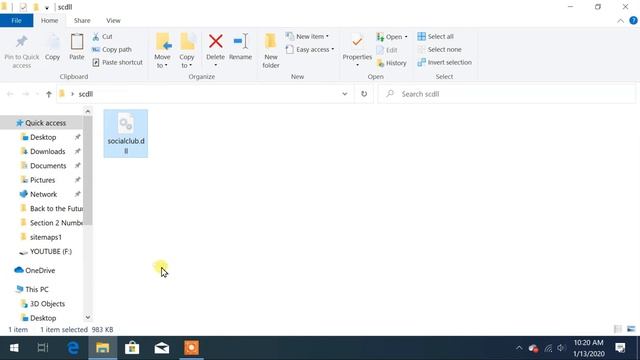The width and height of the screenshot is (640, 360).
Task: Open pinned Desktop under Quick access
Action: tap(43, 137)
